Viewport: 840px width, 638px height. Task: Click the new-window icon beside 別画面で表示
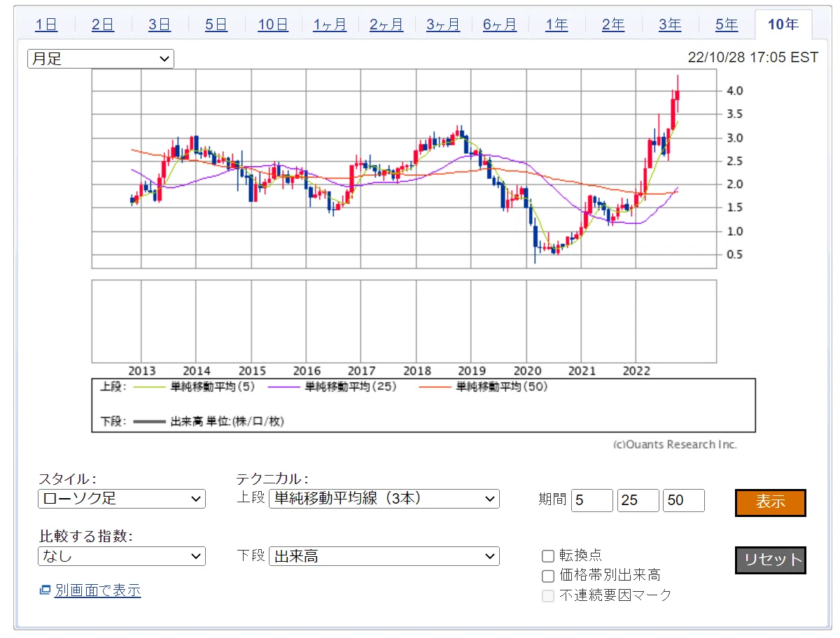45,590
